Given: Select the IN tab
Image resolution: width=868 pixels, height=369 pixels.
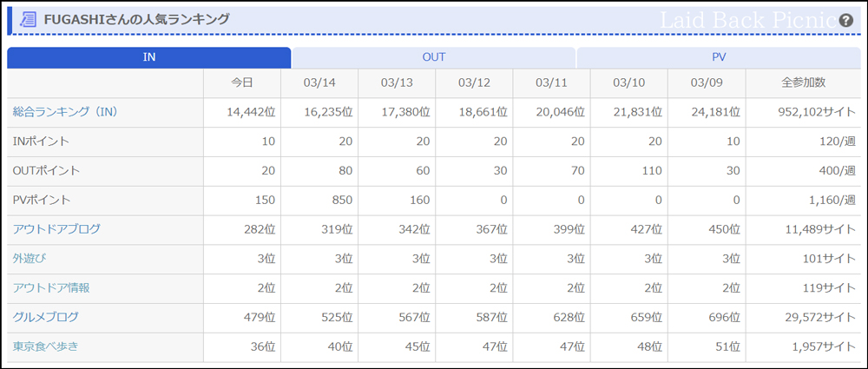Looking at the screenshot, I should [x=149, y=57].
